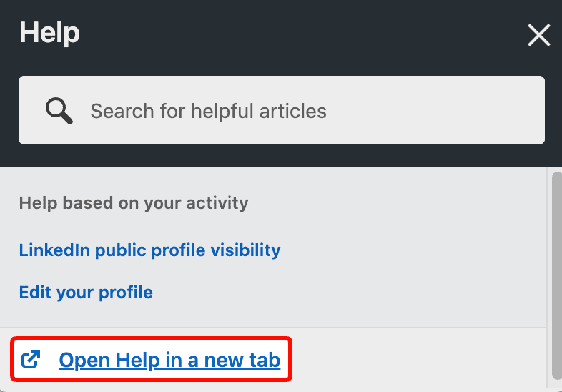This screenshot has width=562, height=392.
Task: Click the Help based on your activity heading
Action: pyautogui.click(x=134, y=203)
